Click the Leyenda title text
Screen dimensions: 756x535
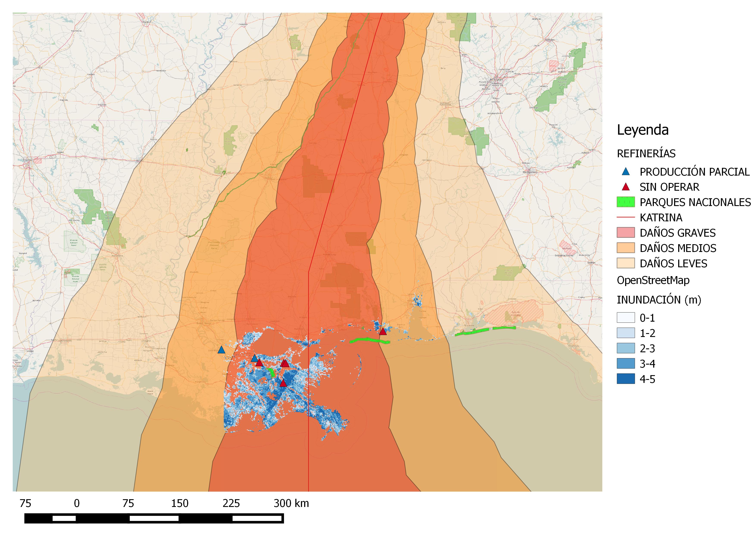click(642, 130)
